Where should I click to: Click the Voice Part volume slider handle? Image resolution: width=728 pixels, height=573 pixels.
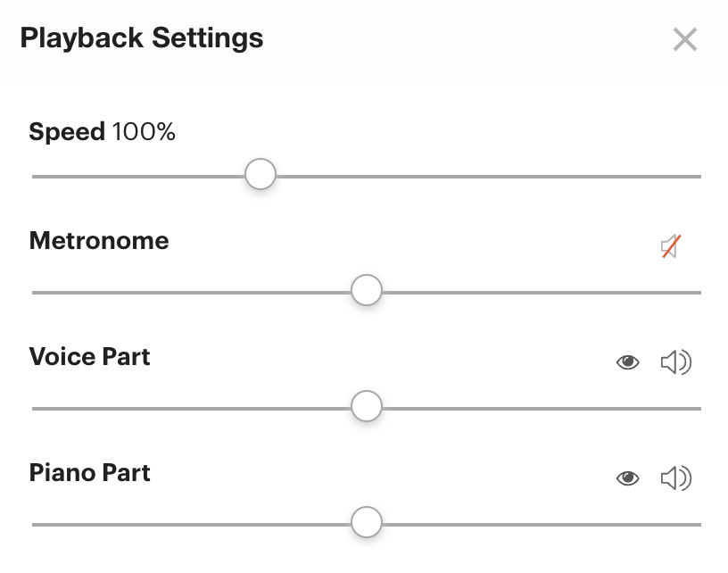coord(366,406)
